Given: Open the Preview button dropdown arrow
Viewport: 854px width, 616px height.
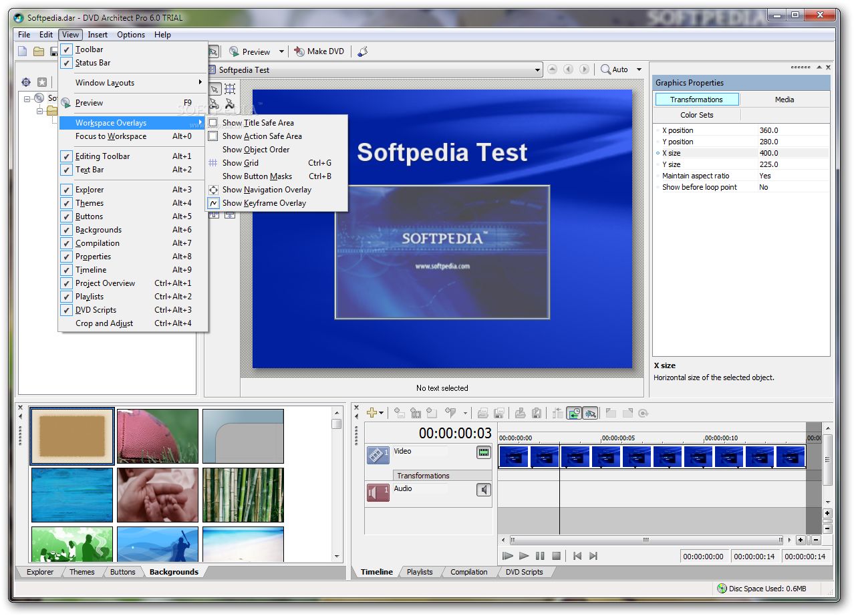Looking at the screenshot, I should [x=281, y=51].
